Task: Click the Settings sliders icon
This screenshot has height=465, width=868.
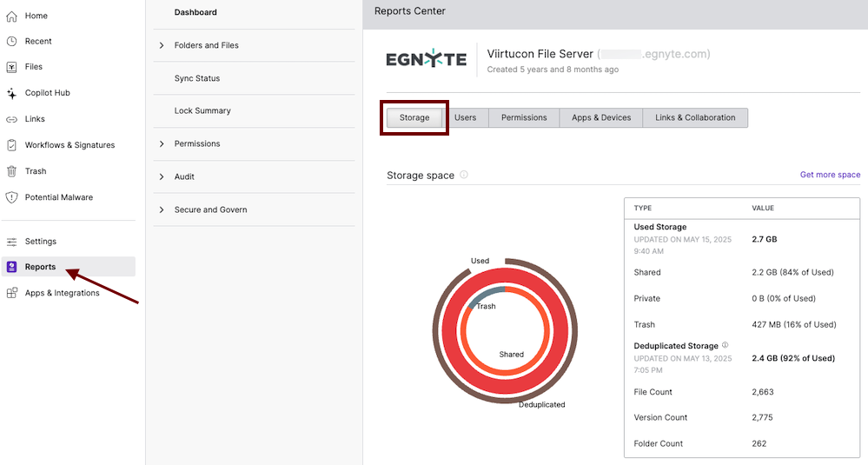Action: 11,242
